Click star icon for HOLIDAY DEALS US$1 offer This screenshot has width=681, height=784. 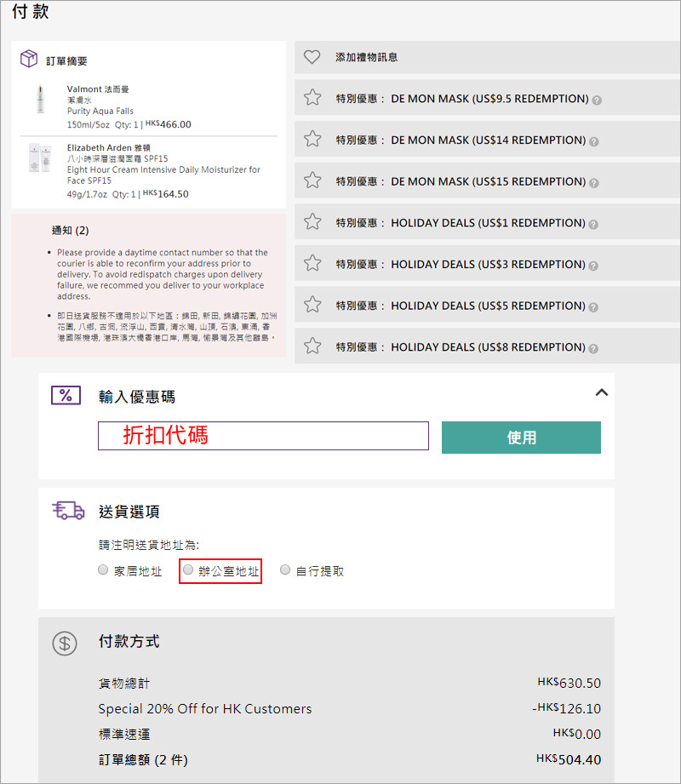tap(312, 222)
